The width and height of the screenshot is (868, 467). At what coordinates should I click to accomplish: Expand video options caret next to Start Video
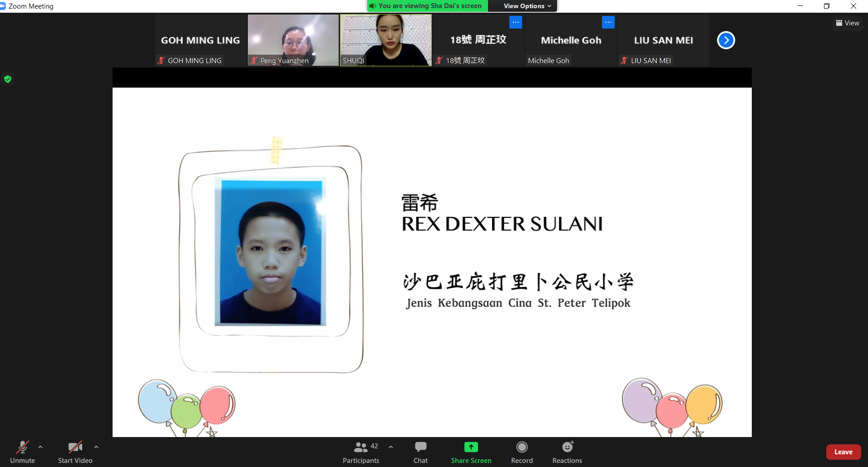coord(96,447)
